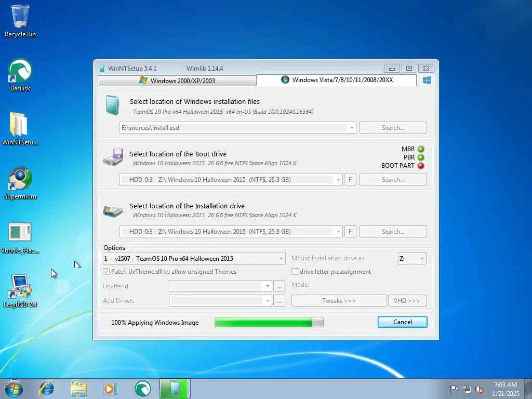This screenshot has width=532, height=399.
Task: Click the green PBR status indicator
Action: [421, 157]
